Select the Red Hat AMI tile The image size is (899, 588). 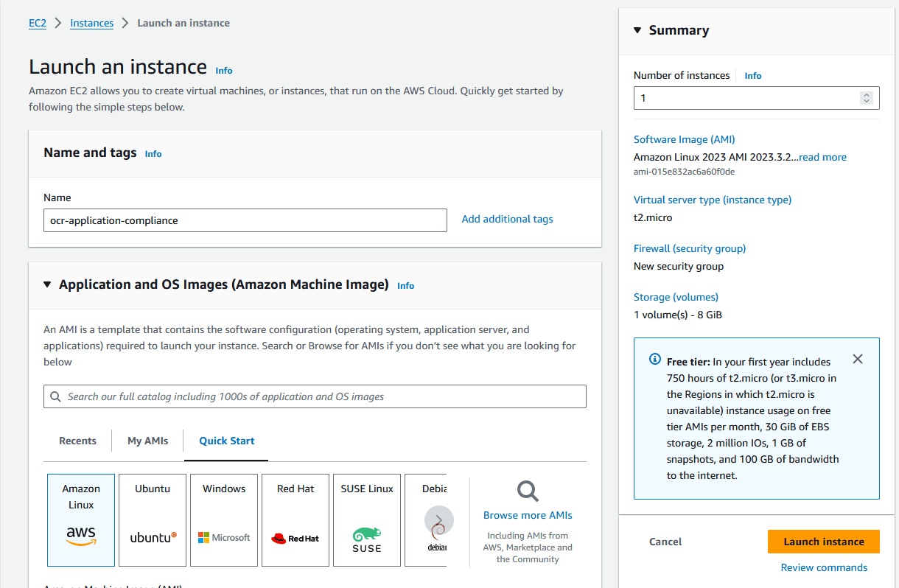tap(295, 520)
